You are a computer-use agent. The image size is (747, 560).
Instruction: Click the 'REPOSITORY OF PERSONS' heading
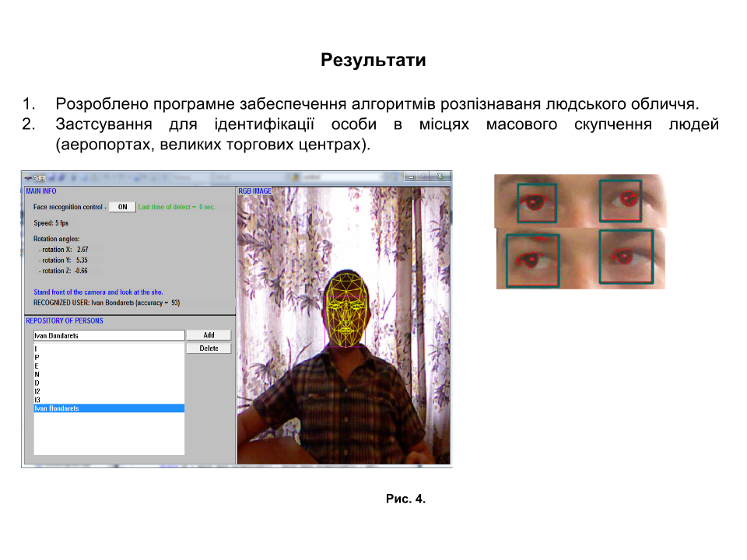point(65,321)
